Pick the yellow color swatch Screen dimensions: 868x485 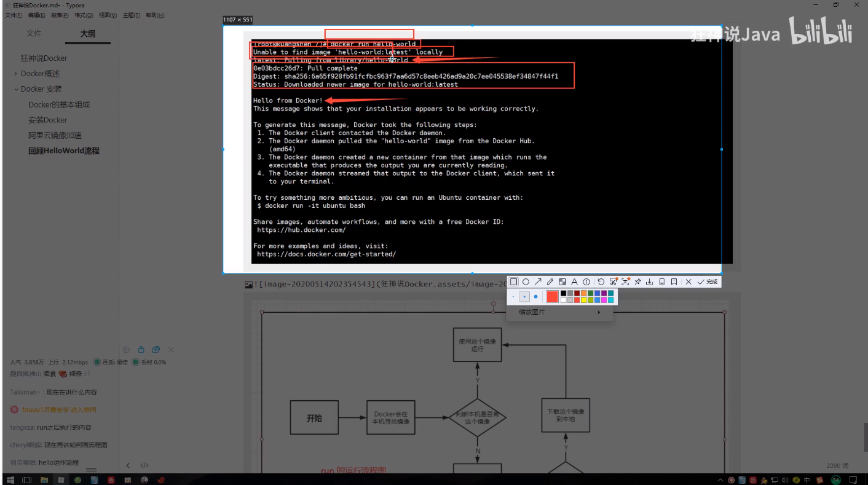click(x=583, y=300)
